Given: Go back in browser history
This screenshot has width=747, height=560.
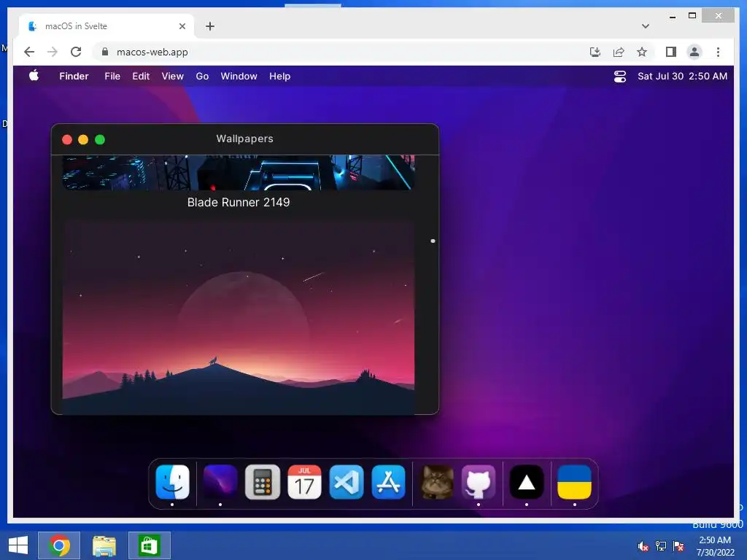Looking at the screenshot, I should pyautogui.click(x=29, y=52).
